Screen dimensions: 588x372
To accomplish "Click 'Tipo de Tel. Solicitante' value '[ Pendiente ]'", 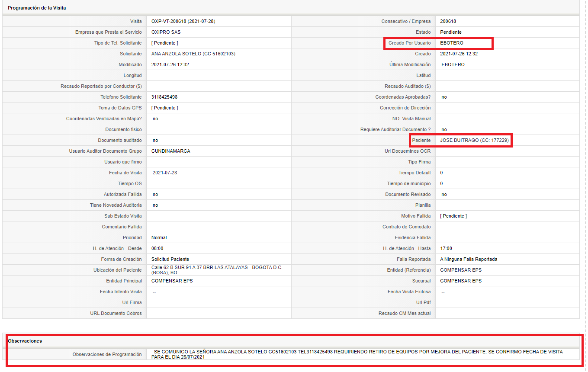I will [164, 43].
